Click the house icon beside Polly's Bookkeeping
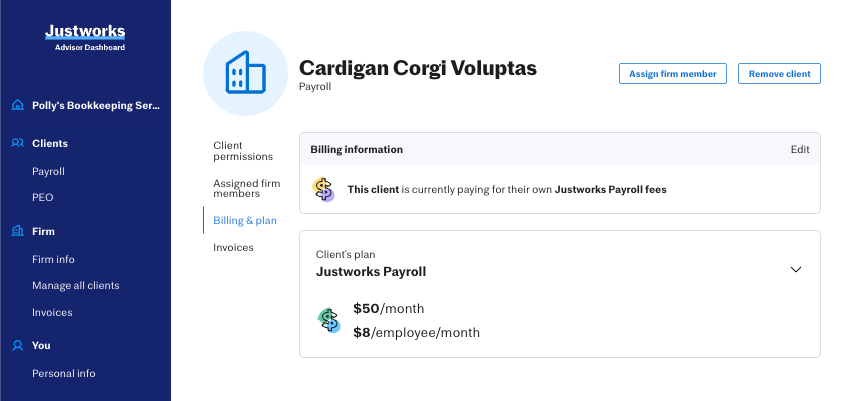The height and width of the screenshot is (401, 858). pos(17,105)
